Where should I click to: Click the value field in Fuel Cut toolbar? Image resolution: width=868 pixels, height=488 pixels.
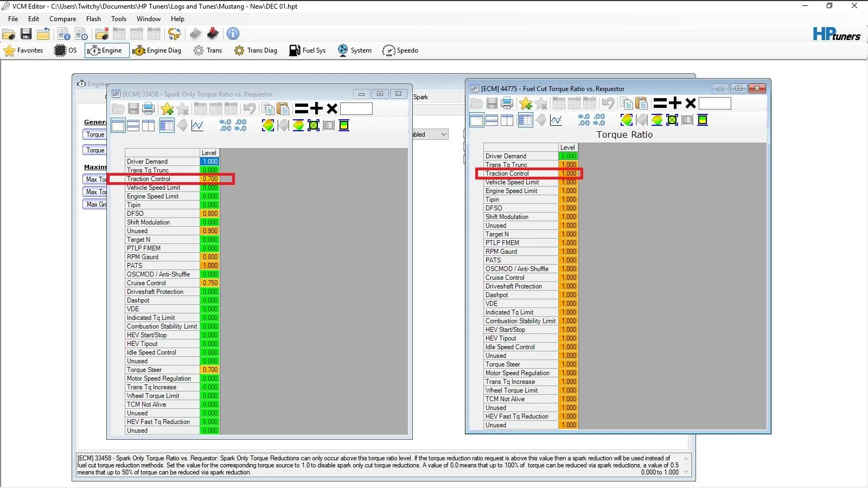715,104
